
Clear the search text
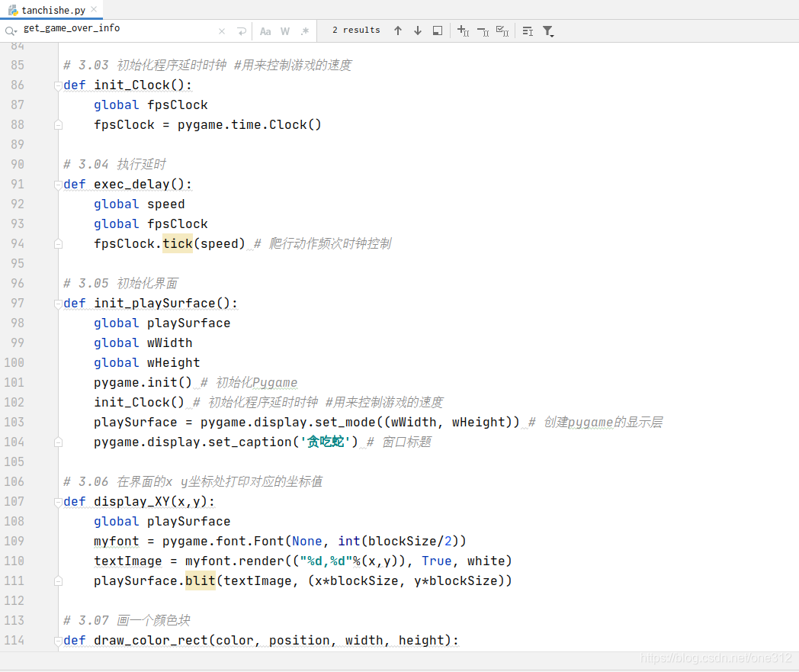pos(222,31)
